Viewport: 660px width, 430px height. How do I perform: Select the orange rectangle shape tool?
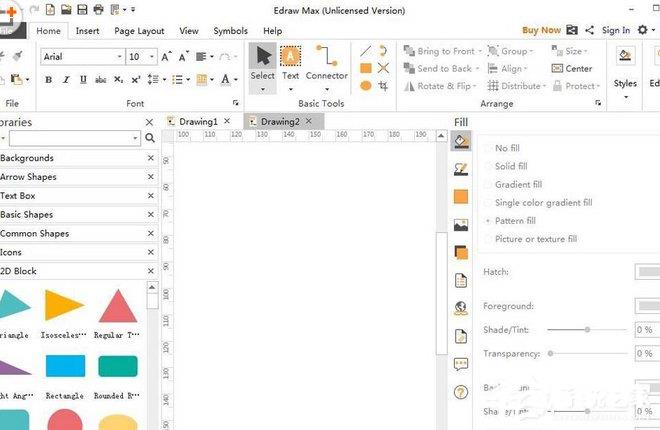point(366,68)
